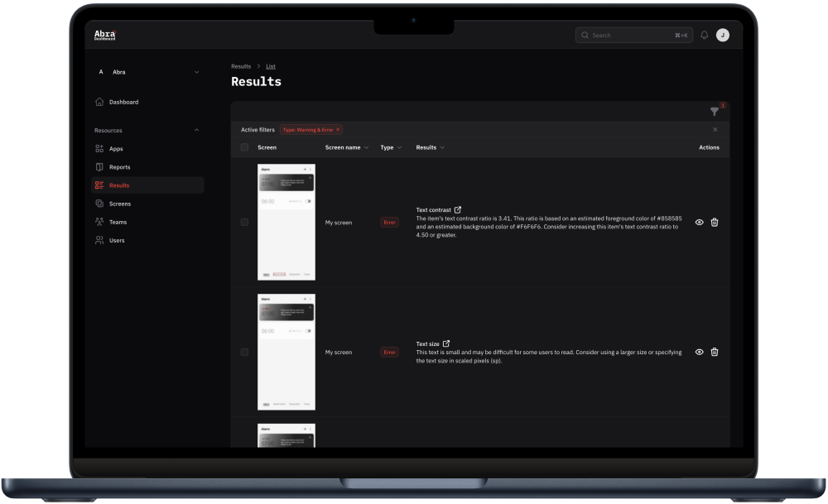This screenshot has width=828, height=504.
Task: Click the Screen column header
Action: tap(267, 147)
